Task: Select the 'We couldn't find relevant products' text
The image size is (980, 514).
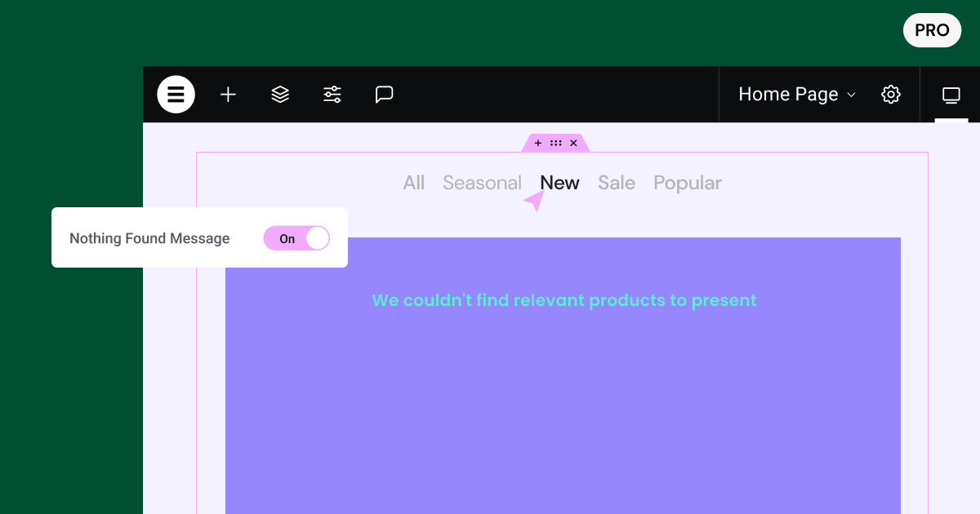Action: tap(564, 300)
